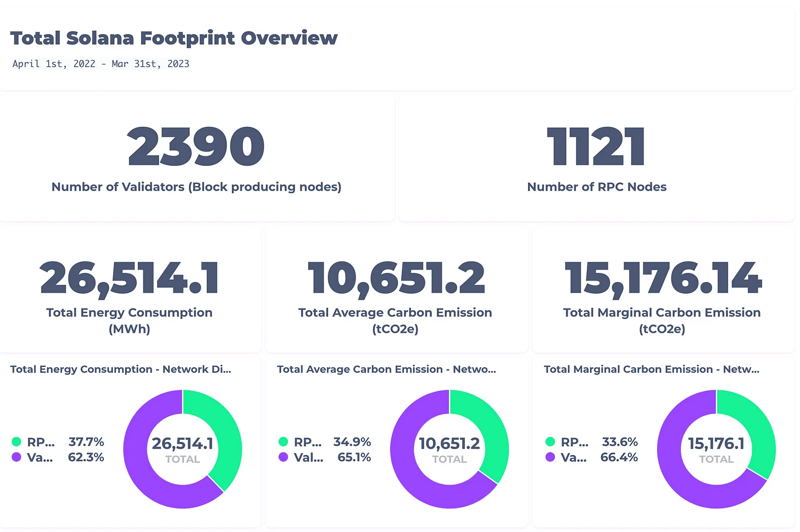
Task: Click the green RPC legend dot in Average Carbon chart
Action: pos(284,441)
